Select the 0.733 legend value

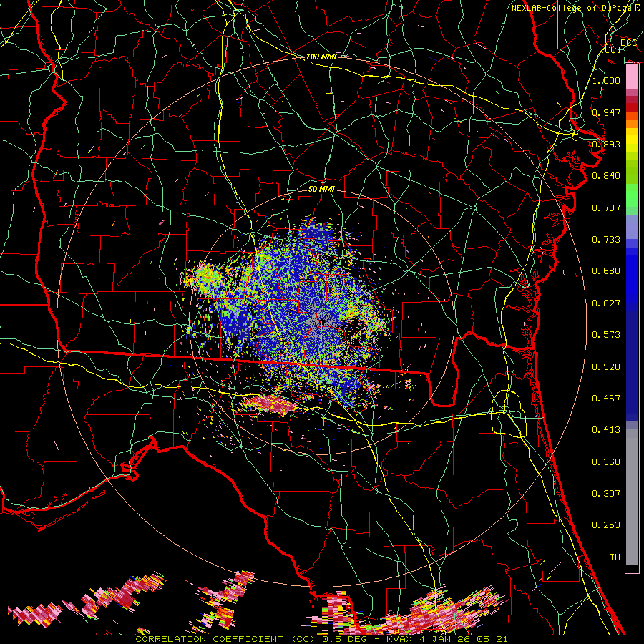click(x=606, y=240)
